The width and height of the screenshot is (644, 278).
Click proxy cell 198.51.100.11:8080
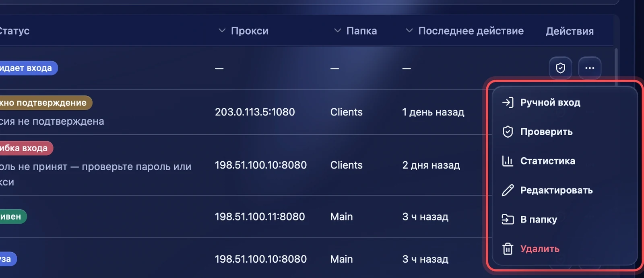coord(260,216)
